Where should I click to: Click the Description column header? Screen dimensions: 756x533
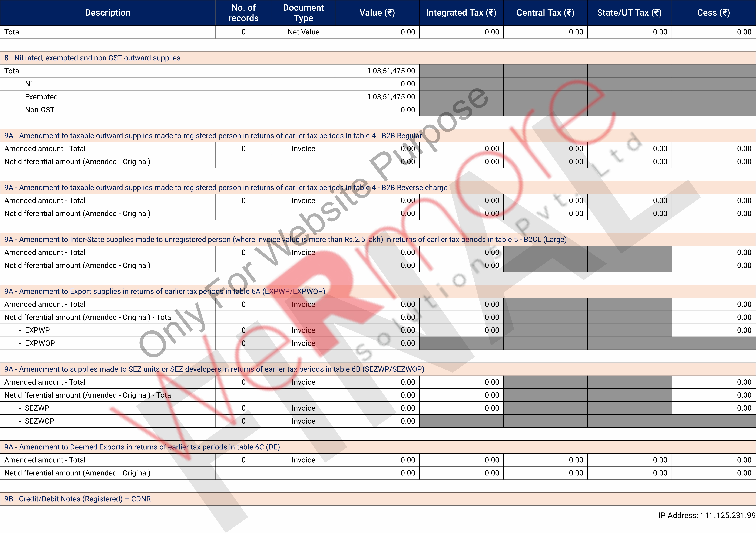tap(108, 13)
